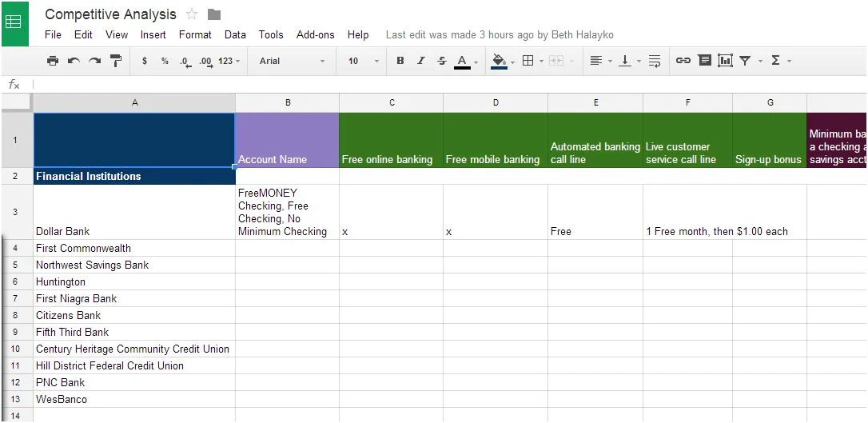
Task: Select the First Niagra Bank cell
Action: tap(134, 298)
